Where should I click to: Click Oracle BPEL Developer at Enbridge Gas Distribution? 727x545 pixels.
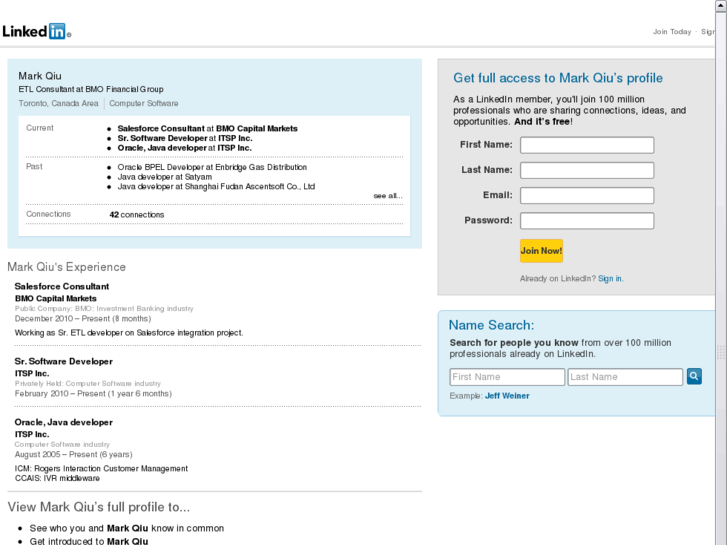click(212, 167)
